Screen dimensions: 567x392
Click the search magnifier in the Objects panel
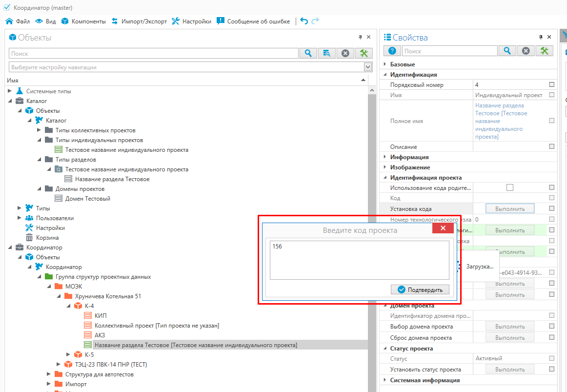tap(308, 53)
